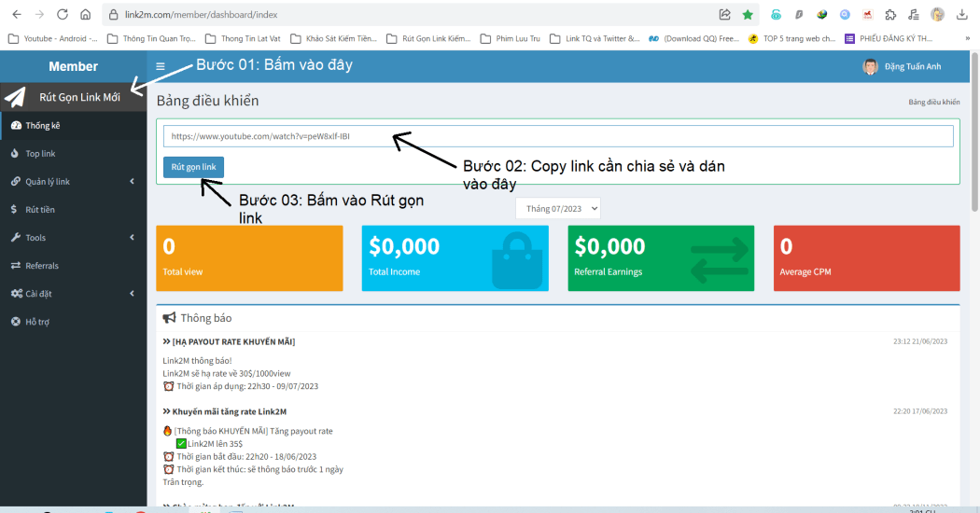Click the Total view orange card
This screenshot has width=980, height=513.
[x=249, y=258]
